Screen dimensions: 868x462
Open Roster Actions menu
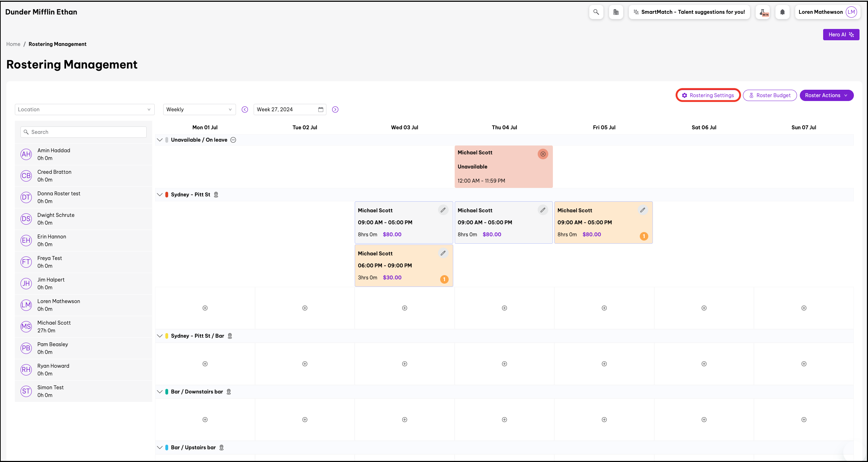[826, 95]
